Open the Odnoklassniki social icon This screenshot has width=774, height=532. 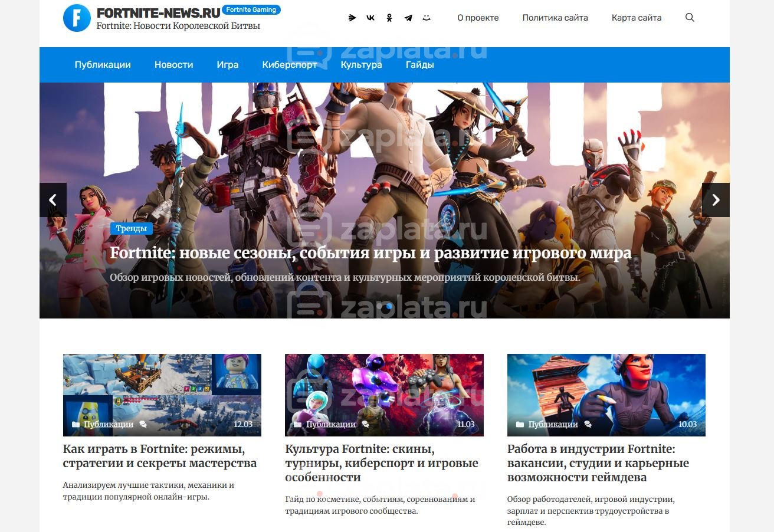(x=389, y=18)
